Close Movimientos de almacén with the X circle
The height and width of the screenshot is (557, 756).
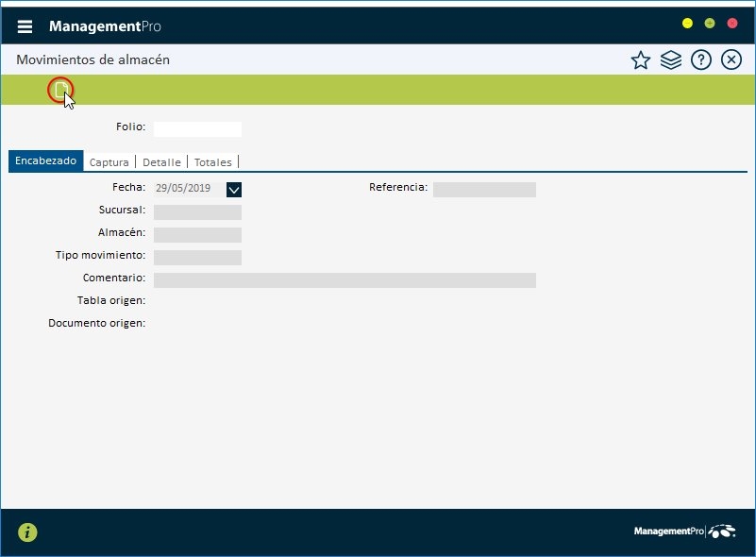click(731, 60)
